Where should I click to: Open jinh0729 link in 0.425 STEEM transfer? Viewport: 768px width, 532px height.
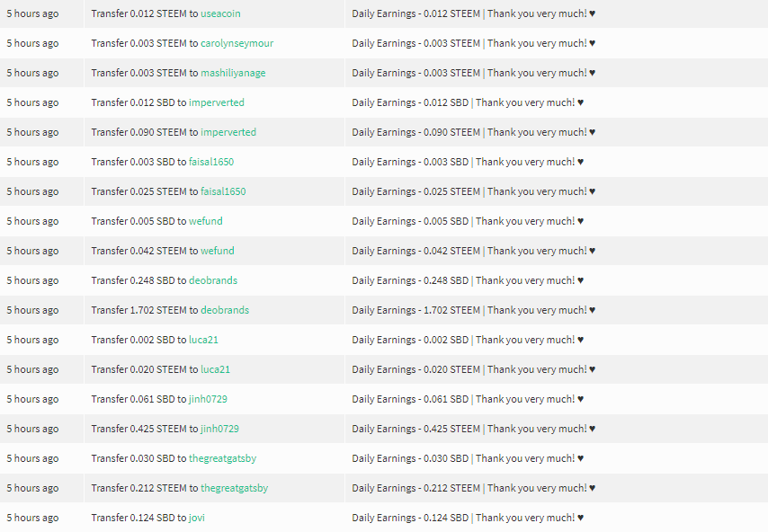click(220, 429)
